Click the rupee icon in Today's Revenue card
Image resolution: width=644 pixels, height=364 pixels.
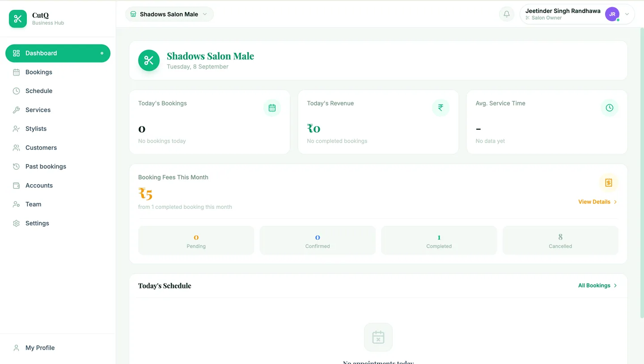(441, 107)
